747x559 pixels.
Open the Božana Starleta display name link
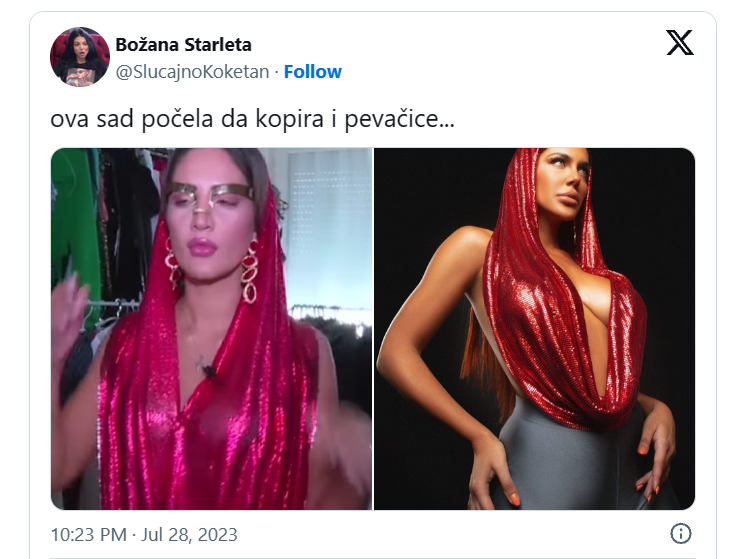(x=183, y=44)
